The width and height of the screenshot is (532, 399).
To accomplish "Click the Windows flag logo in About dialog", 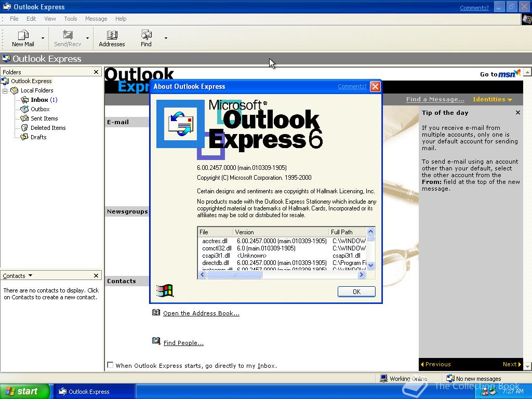I will click(x=165, y=291).
